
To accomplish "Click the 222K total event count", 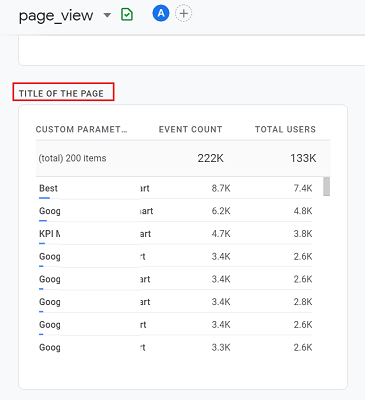I will (210, 158).
